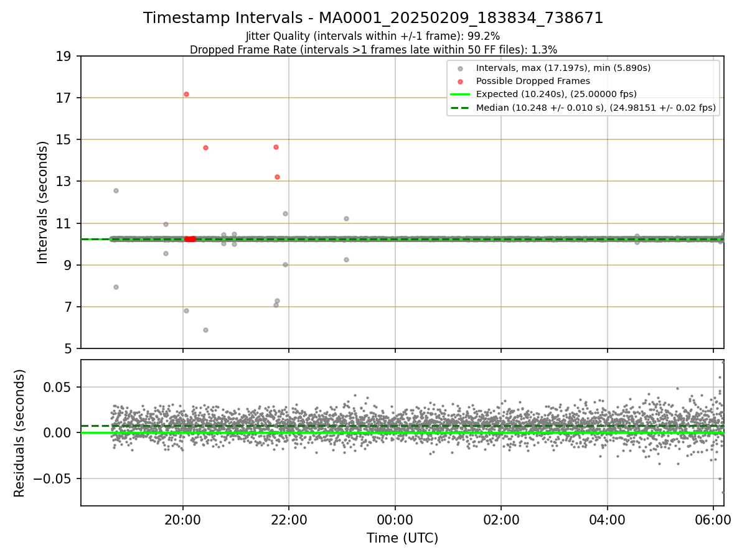This screenshot has height=560, width=747.
Task: Click legend entry 'Intervals, max (17.197s), min (5.890s)'
Action: 563,68
